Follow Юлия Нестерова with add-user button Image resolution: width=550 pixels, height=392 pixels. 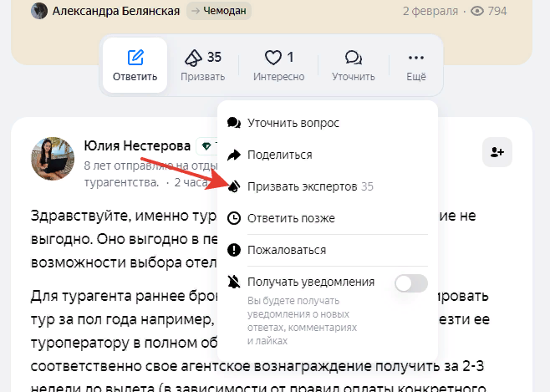497,152
